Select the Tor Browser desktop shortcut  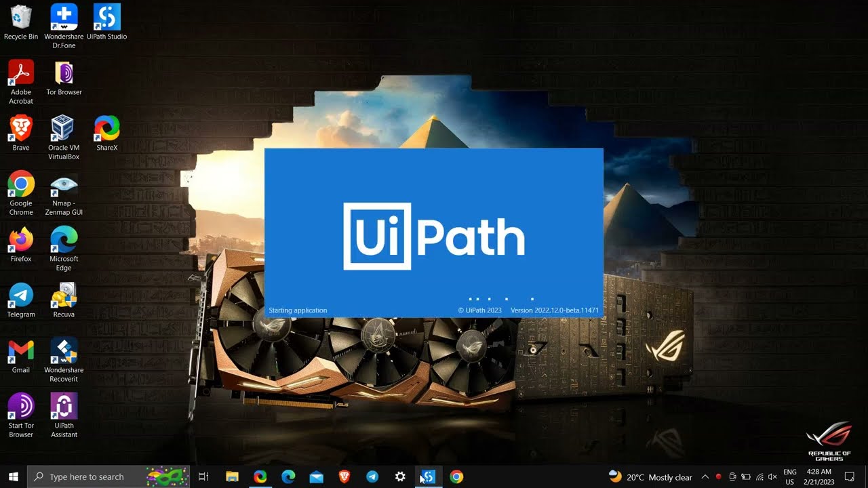pos(64,77)
